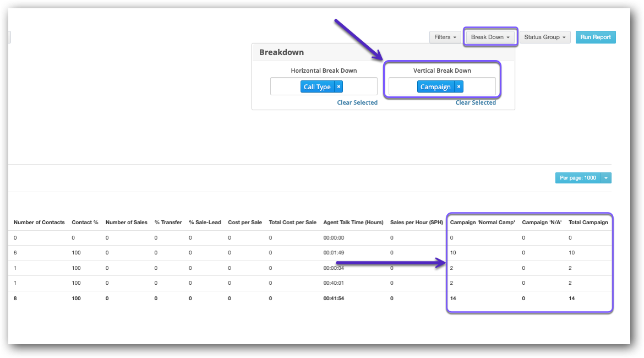Viewport: 644px width, 358px height.
Task: Click the Sales per Hour (SPH) header
Action: click(x=417, y=223)
